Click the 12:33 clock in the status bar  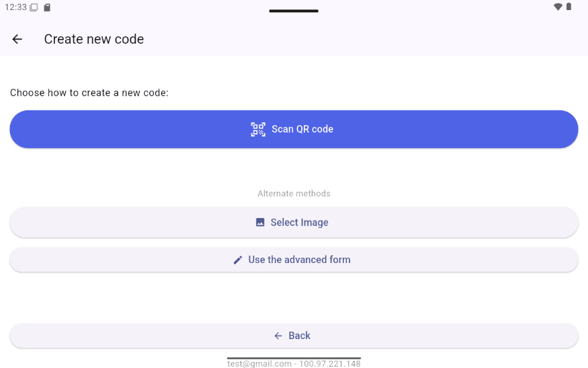point(15,7)
